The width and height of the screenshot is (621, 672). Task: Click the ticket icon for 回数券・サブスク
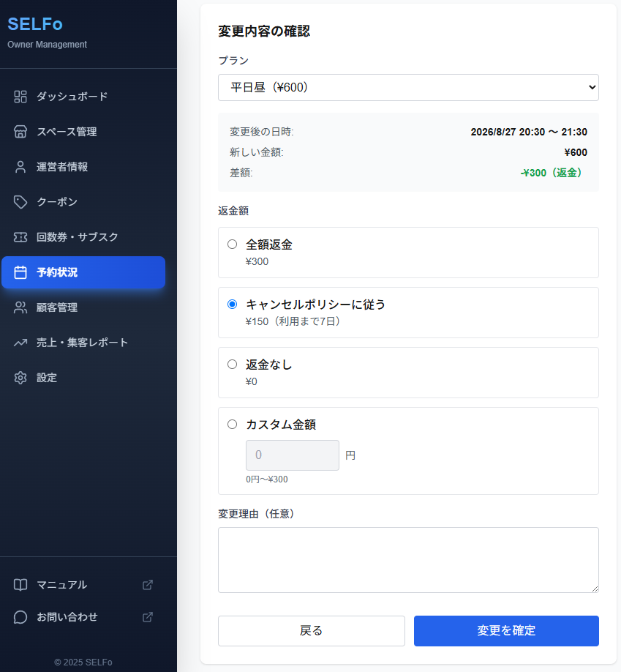20,237
